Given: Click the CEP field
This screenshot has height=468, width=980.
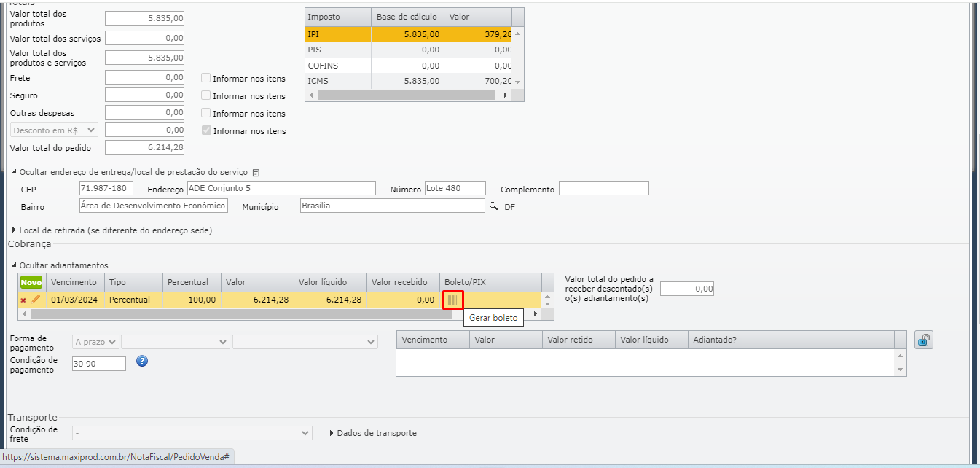Looking at the screenshot, I should [106, 188].
